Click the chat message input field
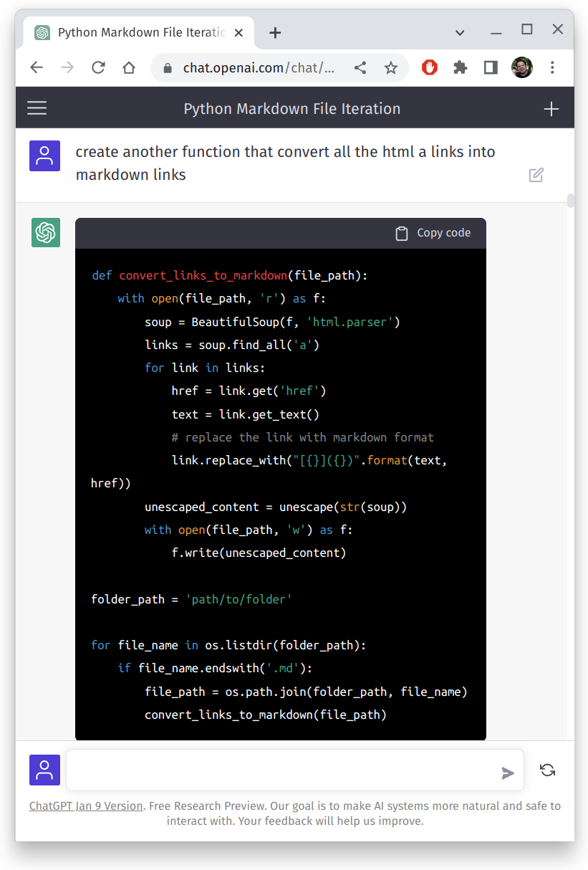The width and height of the screenshot is (588, 870). click(x=283, y=770)
